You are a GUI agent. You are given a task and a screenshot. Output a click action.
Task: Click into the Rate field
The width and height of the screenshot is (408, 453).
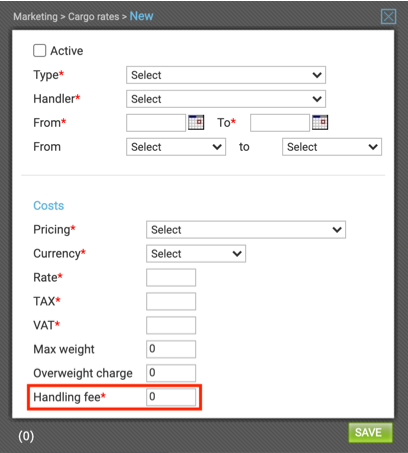[x=171, y=278]
